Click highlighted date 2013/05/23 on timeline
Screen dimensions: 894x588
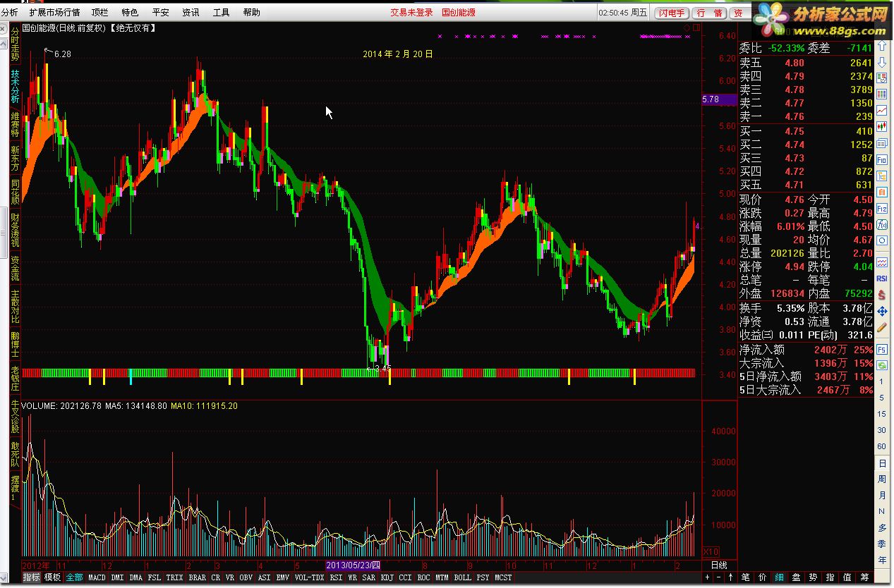point(354,565)
